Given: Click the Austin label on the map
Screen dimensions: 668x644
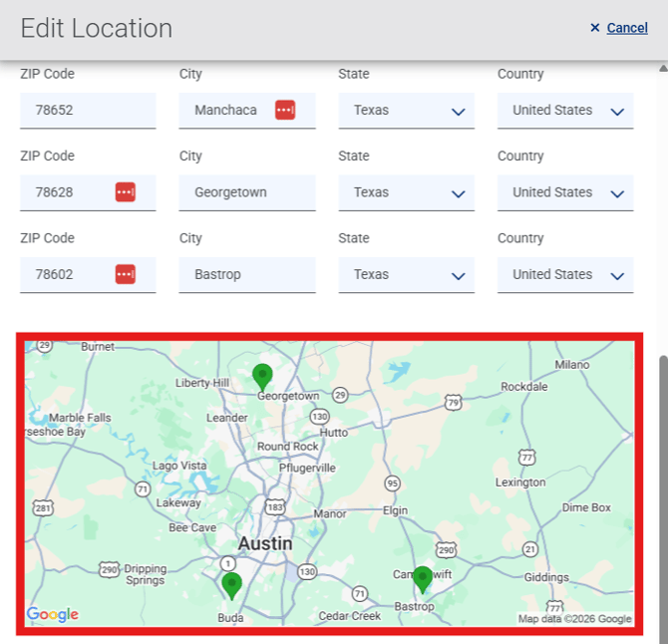Looking at the screenshot, I should pos(265,543).
